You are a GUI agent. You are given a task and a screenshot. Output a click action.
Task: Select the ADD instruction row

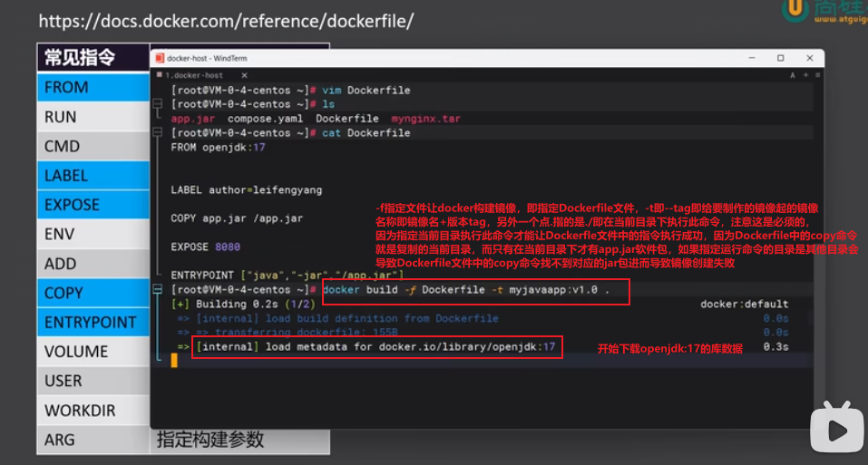coord(93,264)
